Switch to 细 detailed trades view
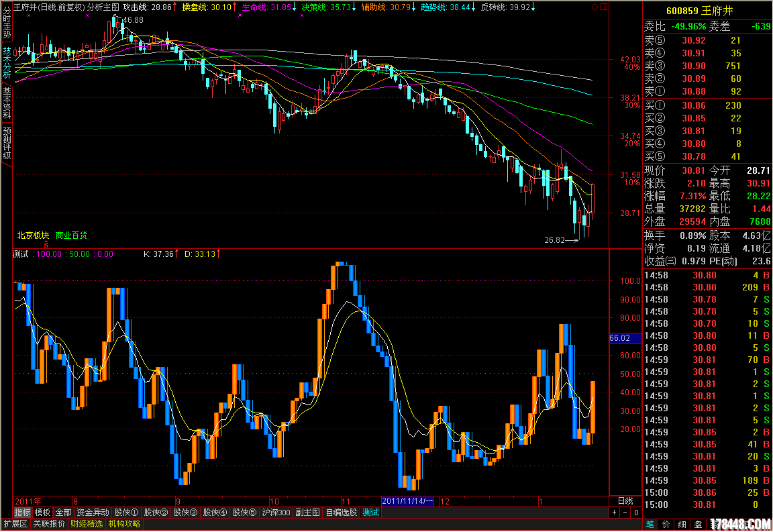This screenshot has height=532, width=773. tap(682, 524)
